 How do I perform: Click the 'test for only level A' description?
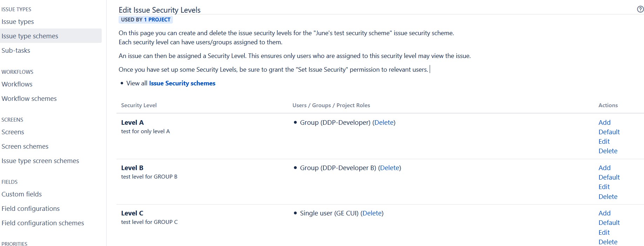tap(145, 131)
